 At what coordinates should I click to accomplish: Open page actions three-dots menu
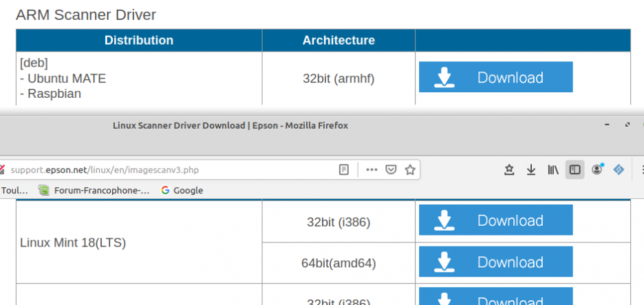coord(372,169)
